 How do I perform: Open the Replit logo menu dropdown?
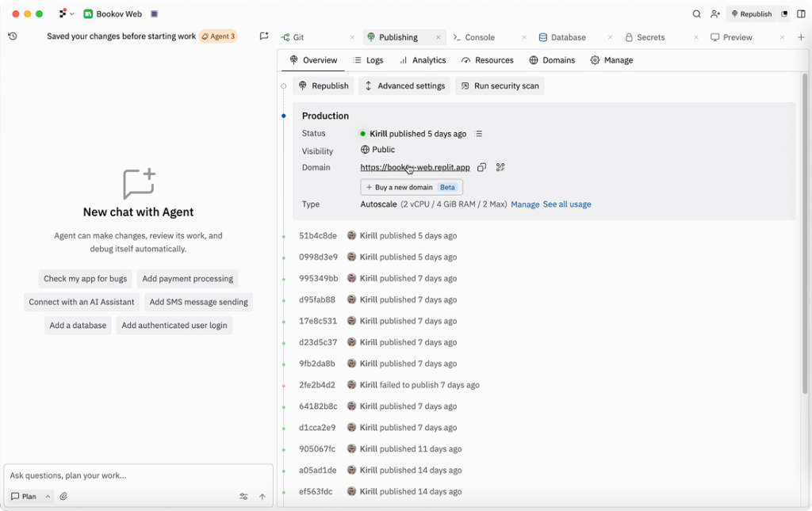click(66, 14)
